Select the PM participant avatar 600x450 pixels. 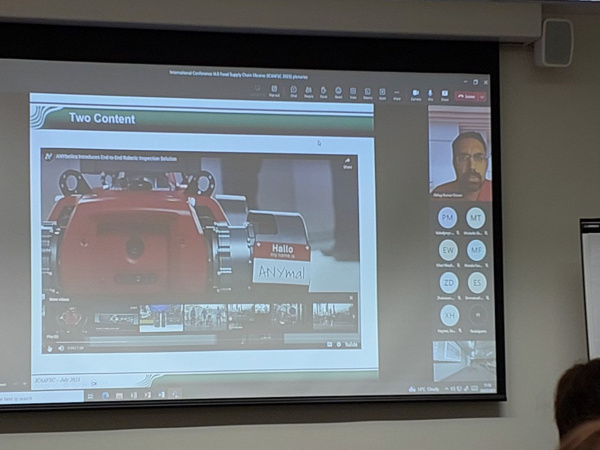coord(447,218)
